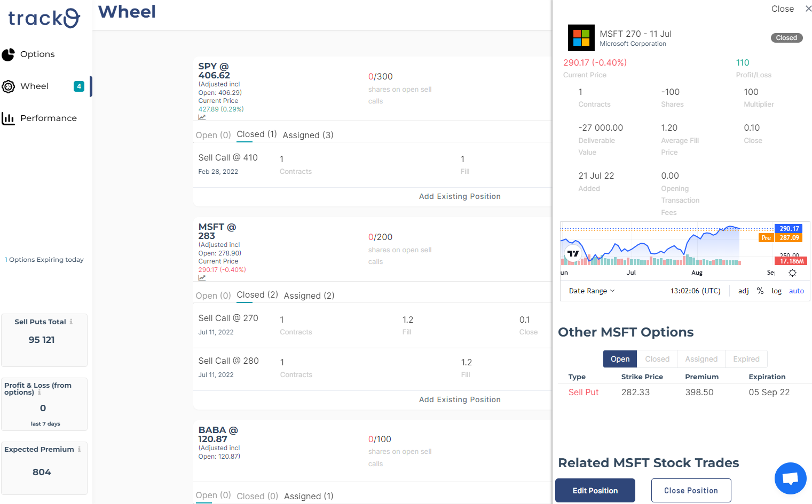Open the MSFT price chart icon
Screen dimensions: 812x504
click(202, 278)
